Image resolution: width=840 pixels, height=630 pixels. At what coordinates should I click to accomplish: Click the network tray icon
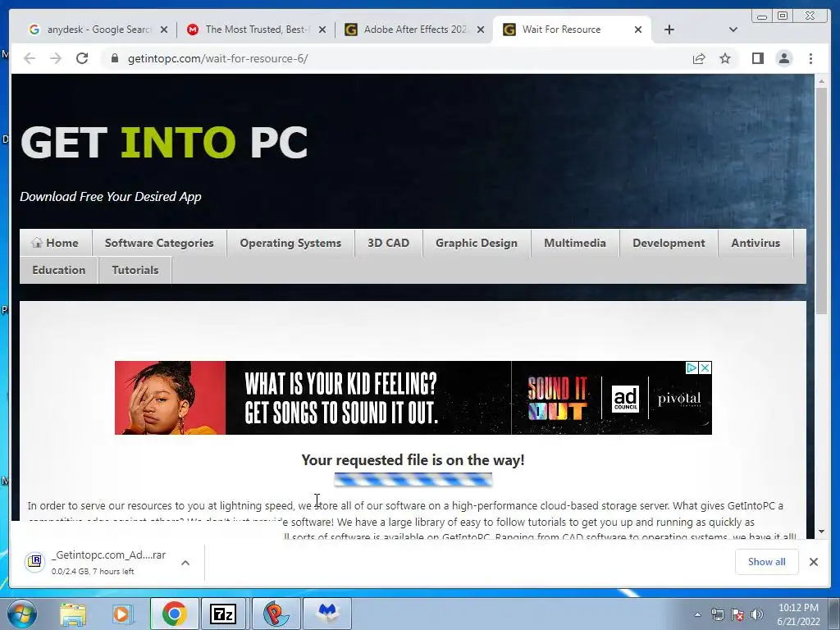(x=717, y=614)
